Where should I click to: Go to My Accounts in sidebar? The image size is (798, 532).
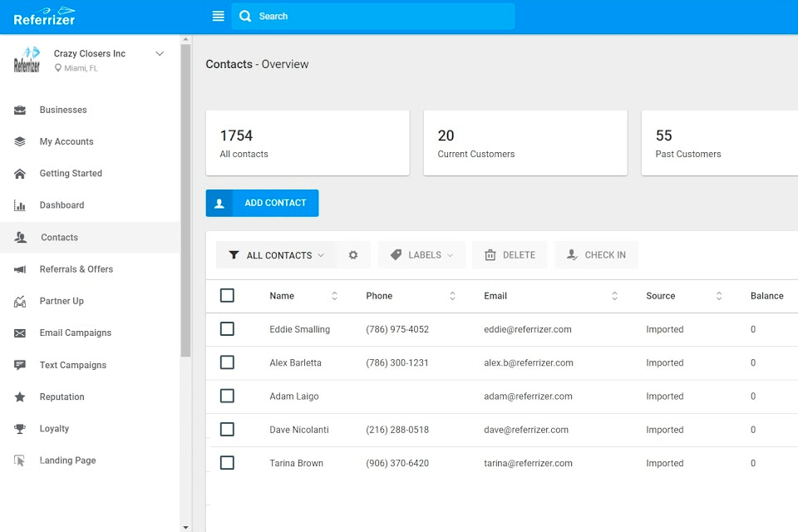(66, 142)
